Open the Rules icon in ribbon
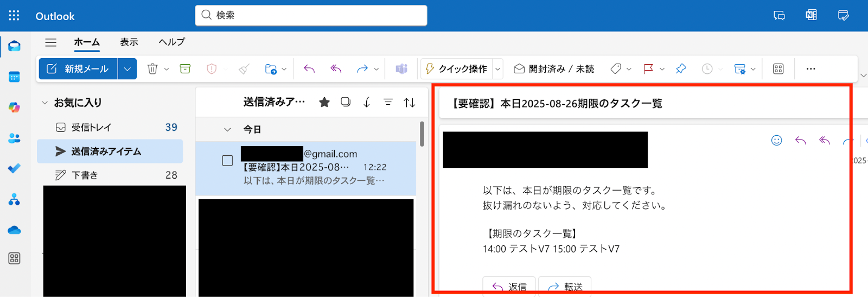The width and height of the screenshot is (868, 297). 740,69
